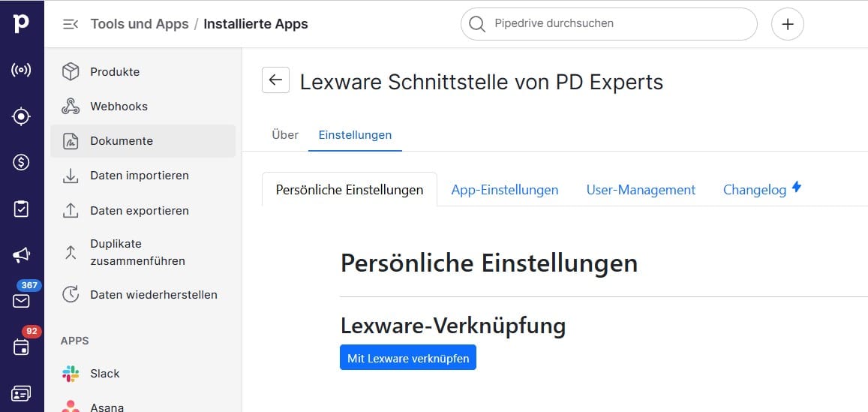The image size is (868, 412).
Task: Collapse the side menu with the hamburger icon
Action: tap(71, 24)
